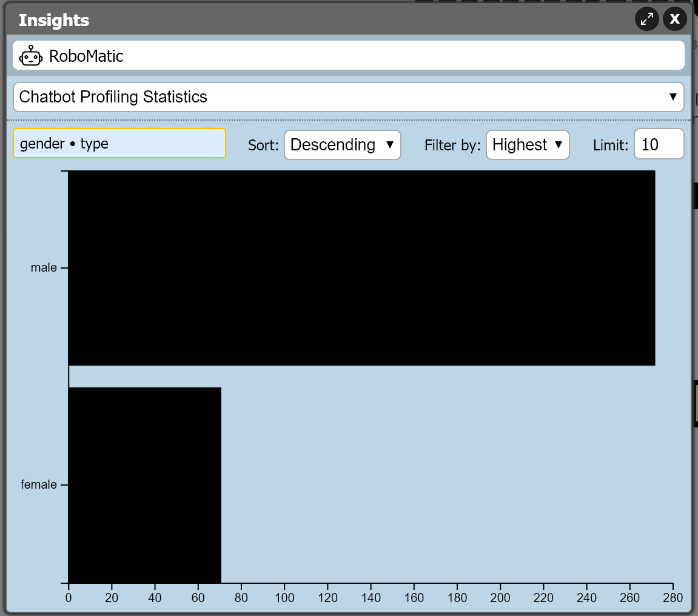The image size is (698, 616).
Task: Open the Chatbot Profiling Statistics dropdown
Action: click(x=349, y=97)
